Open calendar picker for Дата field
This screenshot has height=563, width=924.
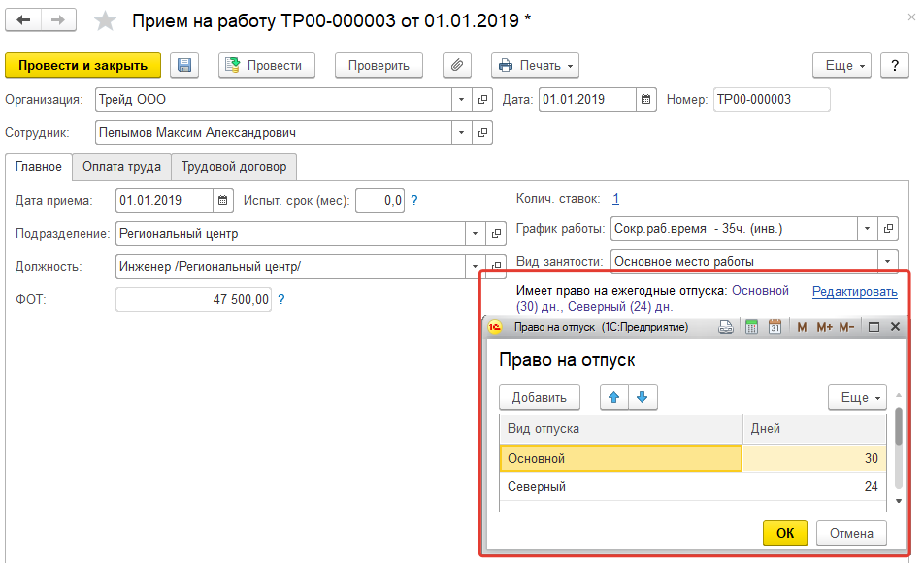coord(645,100)
